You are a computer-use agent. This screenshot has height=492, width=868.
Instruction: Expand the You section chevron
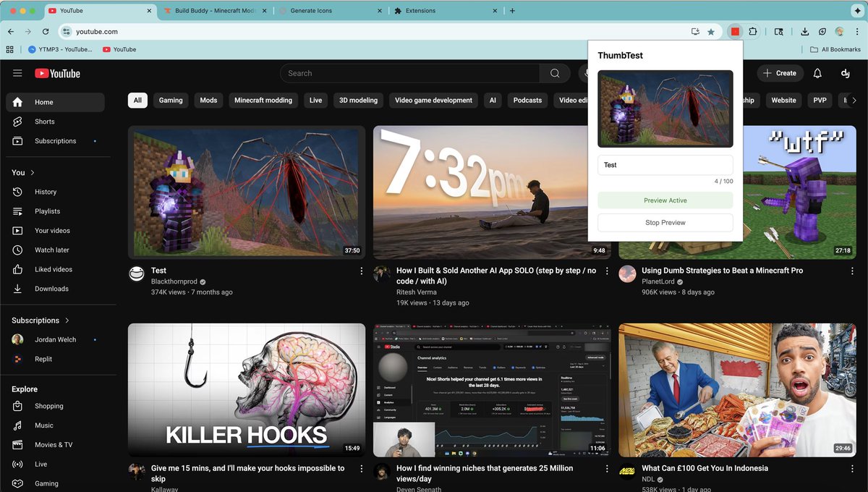[x=33, y=173]
